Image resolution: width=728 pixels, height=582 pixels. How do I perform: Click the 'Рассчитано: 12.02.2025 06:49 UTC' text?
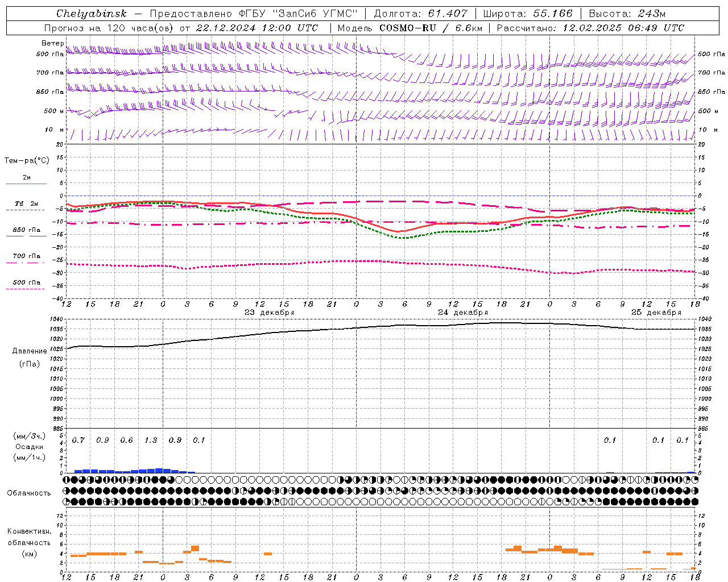[x=590, y=28]
